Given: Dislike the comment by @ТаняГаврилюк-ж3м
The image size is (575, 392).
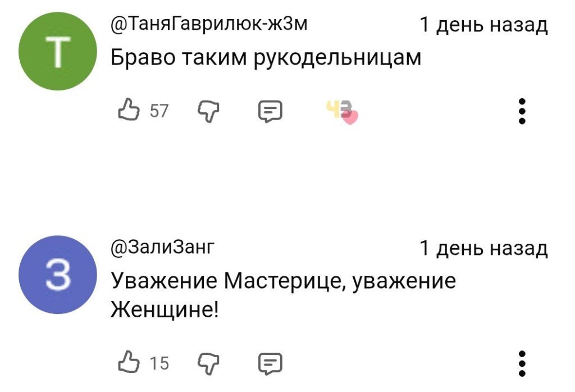Looking at the screenshot, I should coord(208,112).
